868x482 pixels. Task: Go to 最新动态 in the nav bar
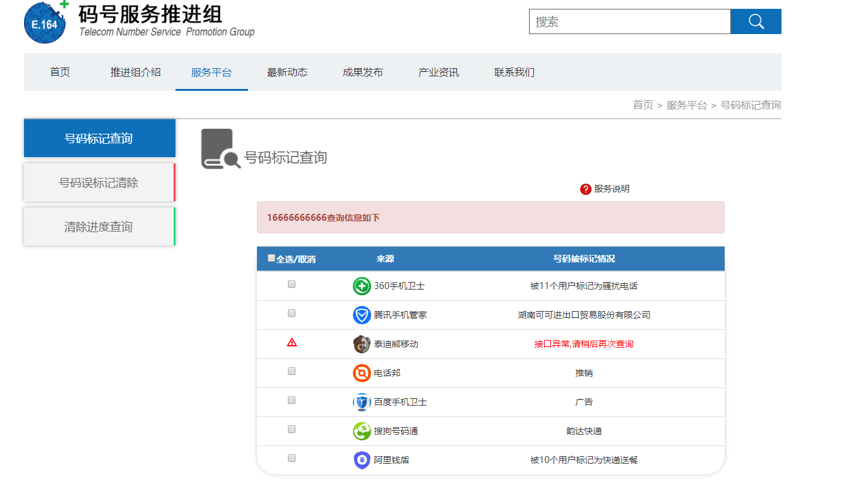pos(287,72)
